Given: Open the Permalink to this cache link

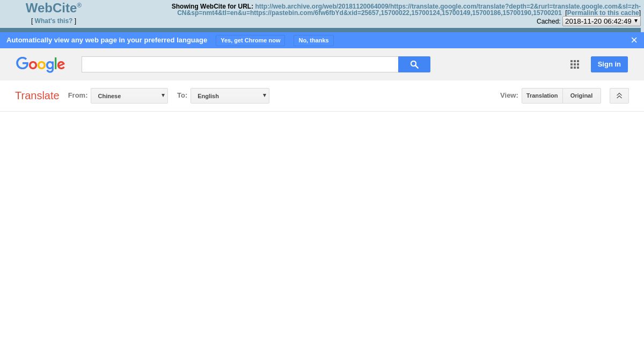Looking at the screenshot, I should click(603, 13).
